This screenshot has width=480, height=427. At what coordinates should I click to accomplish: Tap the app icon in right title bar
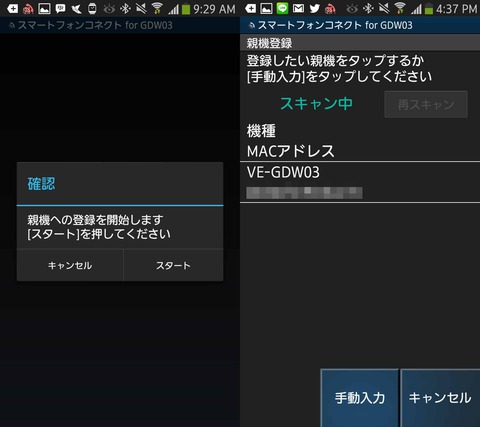pyautogui.click(x=252, y=25)
